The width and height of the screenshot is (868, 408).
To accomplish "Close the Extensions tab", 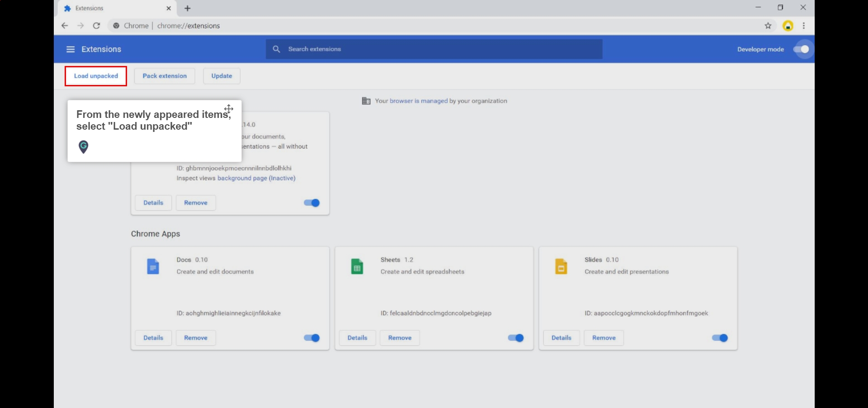I will point(169,8).
